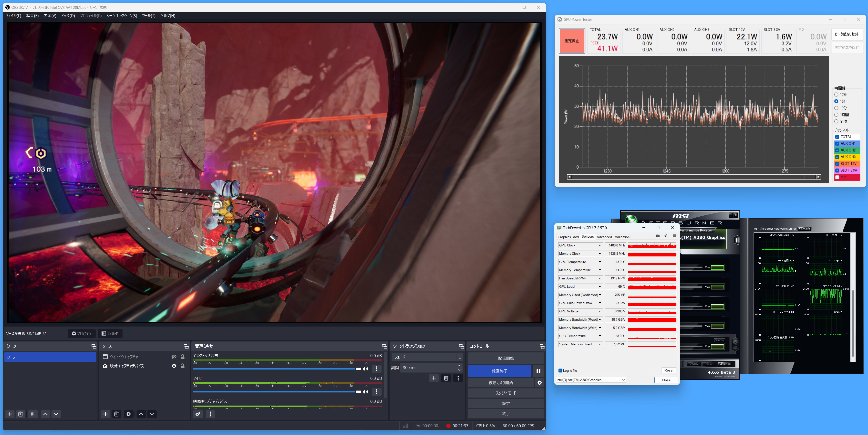Remove selected source with trash icon
This screenshot has height=435, width=868.
(116, 414)
